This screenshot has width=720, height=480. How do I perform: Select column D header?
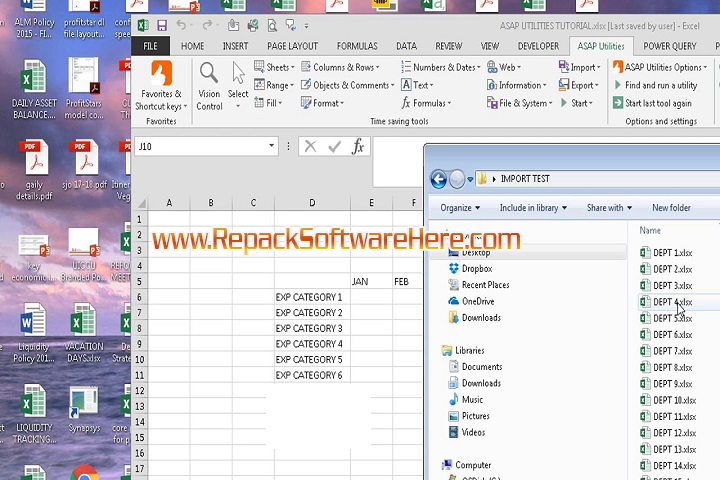click(312, 203)
